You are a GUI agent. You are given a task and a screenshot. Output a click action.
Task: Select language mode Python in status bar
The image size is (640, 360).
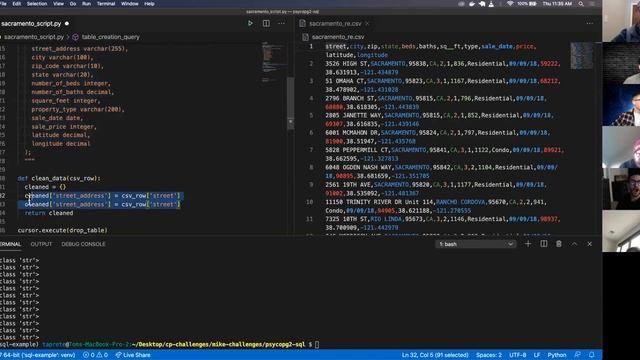point(557,355)
